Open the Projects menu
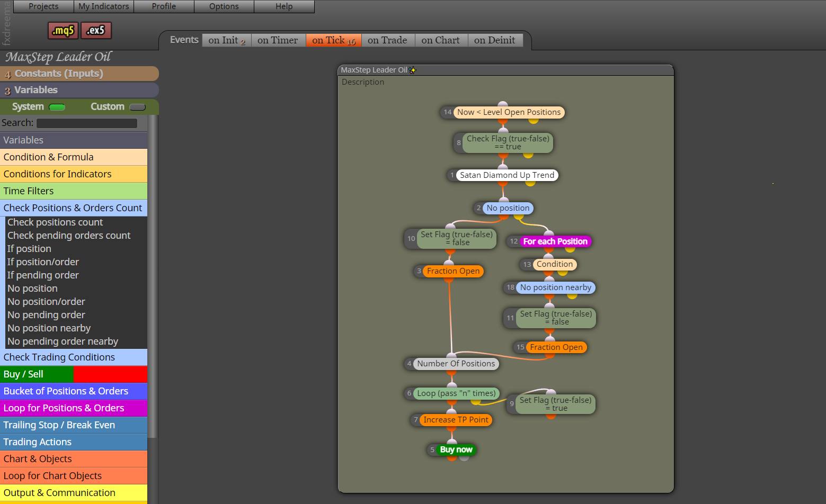 [x=43, y=6]
